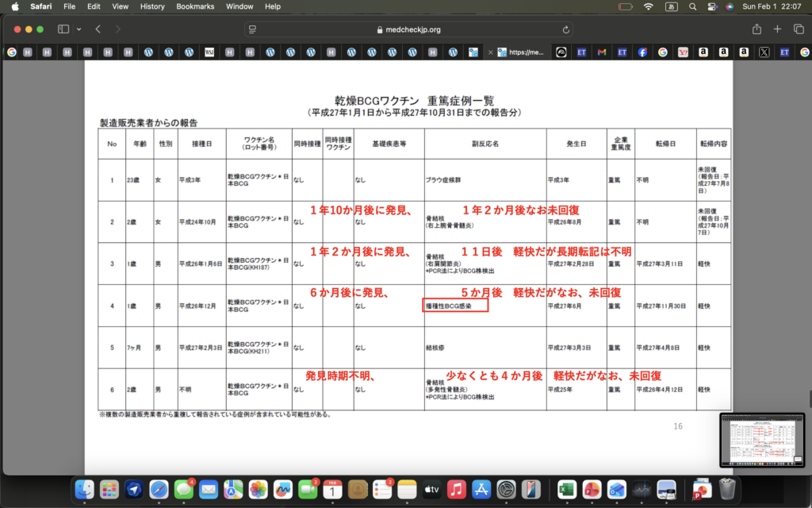
Task: Open the Japanese input source menu
Action: pyautogui.click(x=670, y=6)
